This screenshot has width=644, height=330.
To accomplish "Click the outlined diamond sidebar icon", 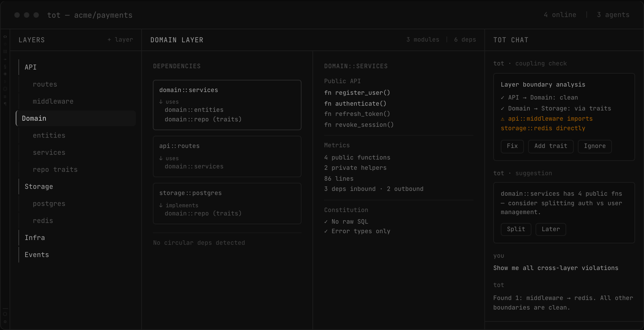I will click(5, 44).
